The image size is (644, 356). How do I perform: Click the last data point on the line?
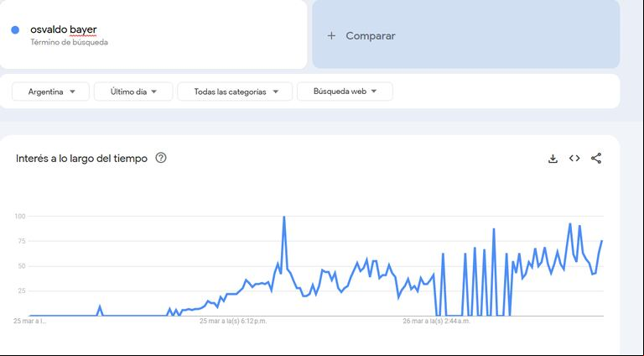click(x=602, y=241)
